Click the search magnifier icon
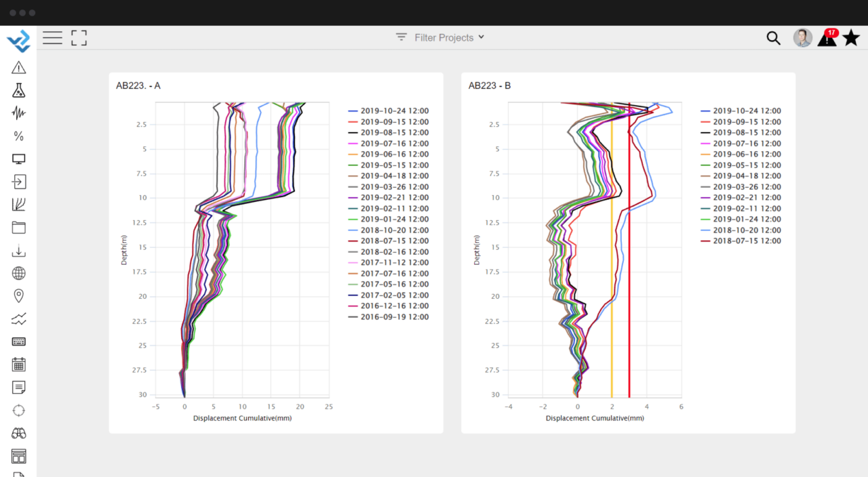The width and height of the screenshot is (868, 477). coord(774,38)
